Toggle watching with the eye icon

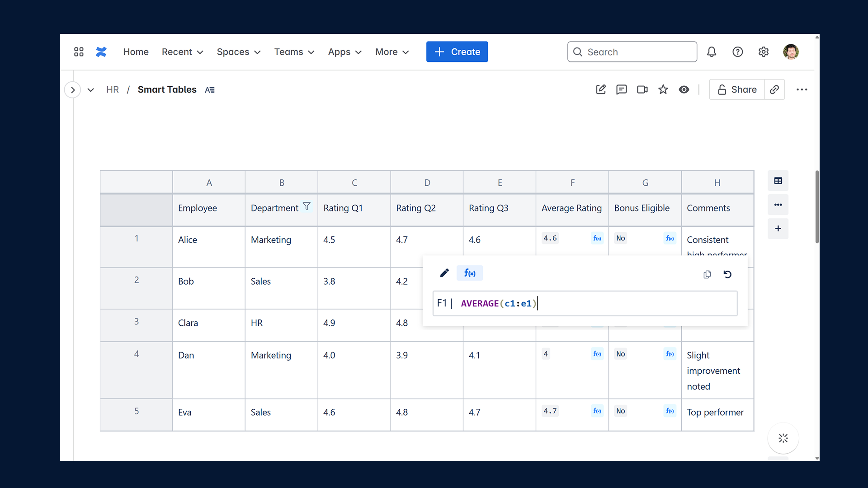pos(684,89)
